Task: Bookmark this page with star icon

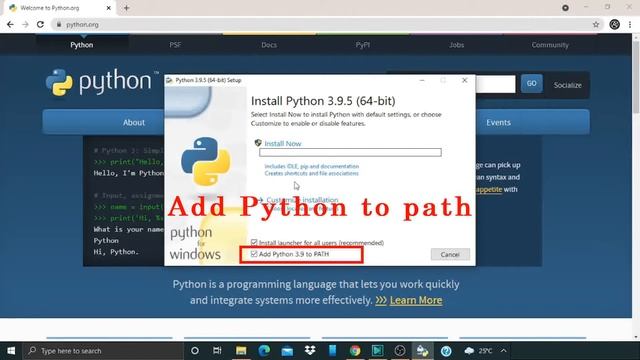Action: (x=596, y=24)
